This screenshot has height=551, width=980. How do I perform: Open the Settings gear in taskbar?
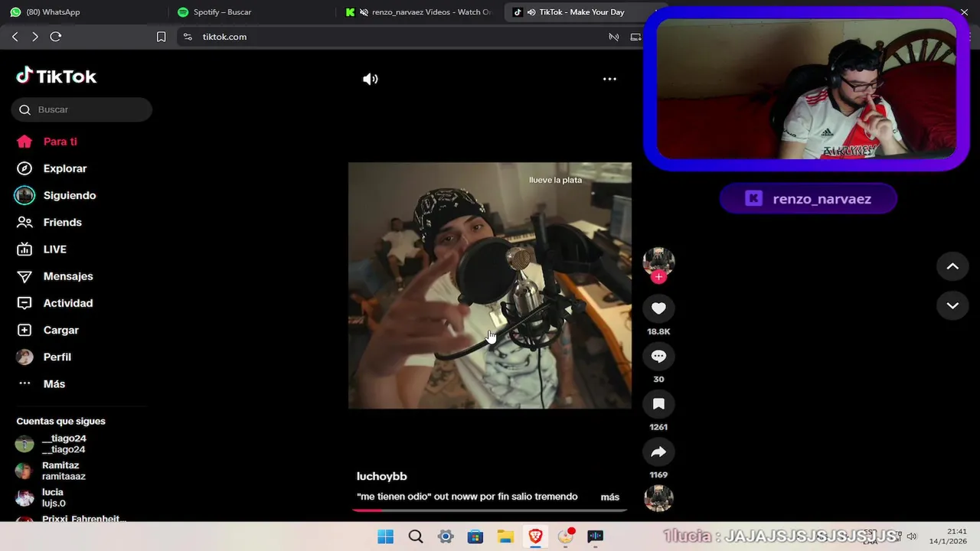point(446,536)
